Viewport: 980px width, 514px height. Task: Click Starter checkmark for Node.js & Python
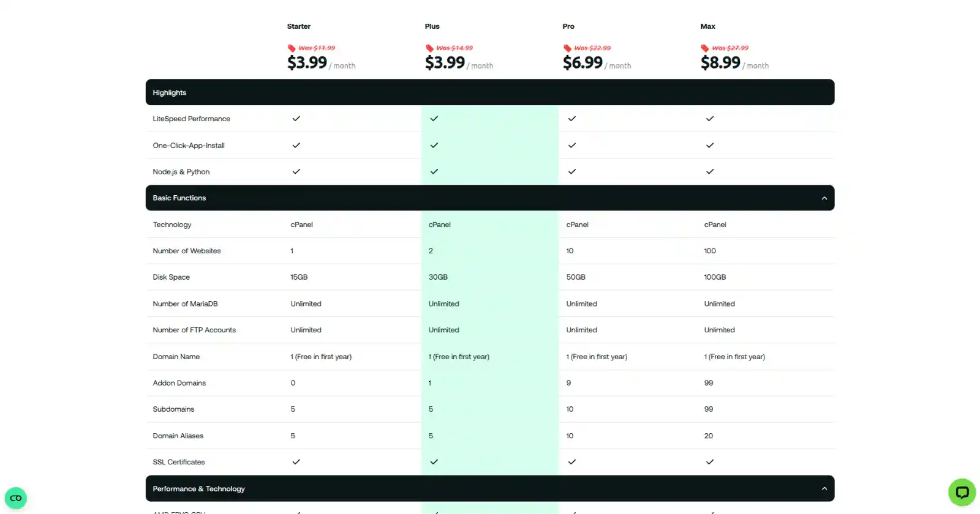click(296, 172)
